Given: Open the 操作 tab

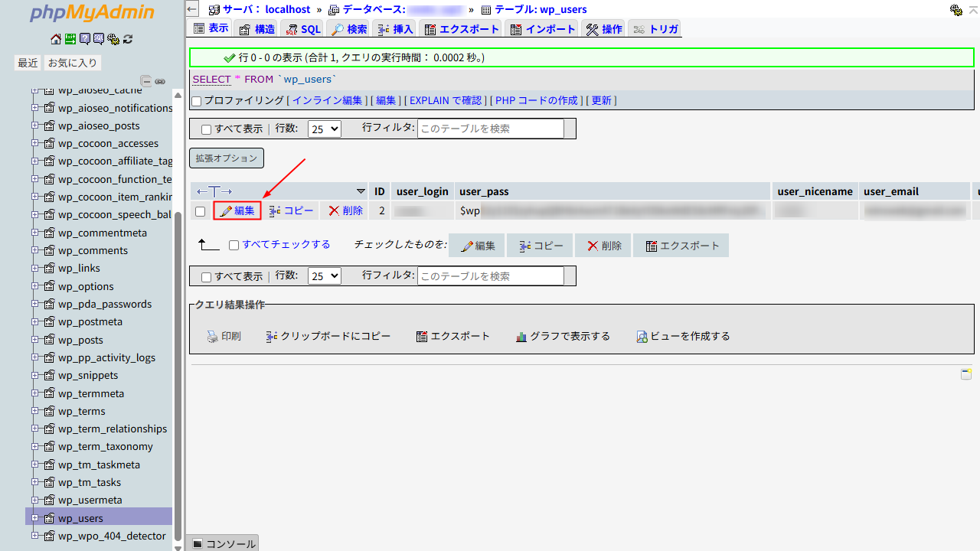Looking at the screenshot, I should pos(604,29).
